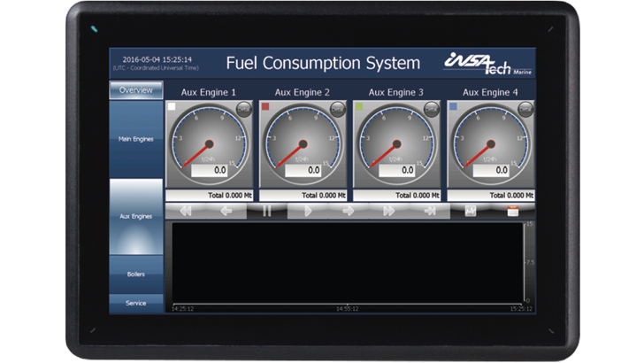Click the 14:55:12 time axis label
Screen dimensions: 644x363
[348, 309]
